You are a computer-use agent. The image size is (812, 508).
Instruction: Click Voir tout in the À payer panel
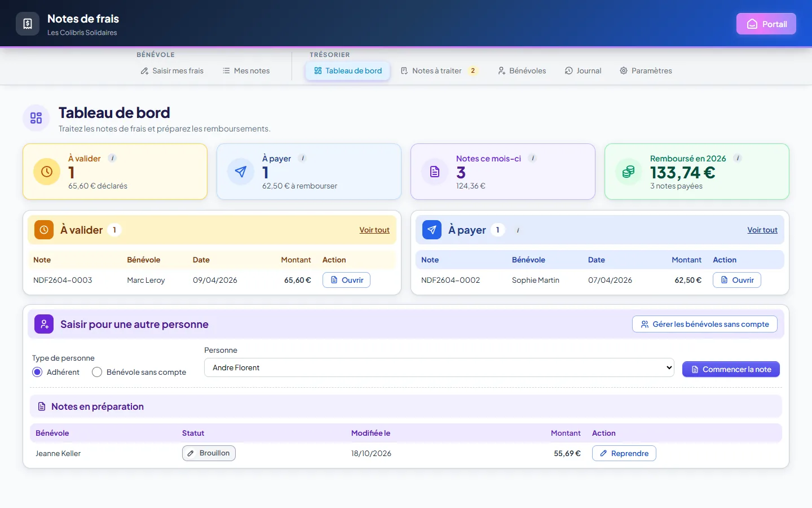pos(762,230)
